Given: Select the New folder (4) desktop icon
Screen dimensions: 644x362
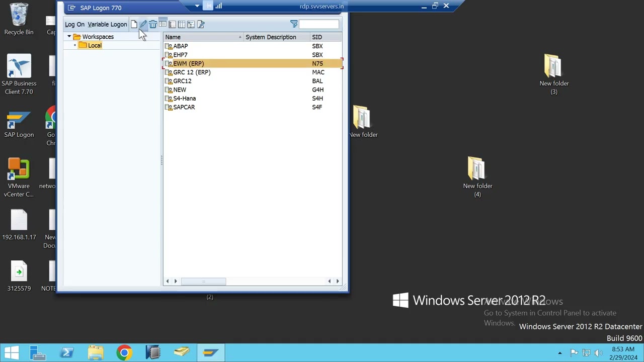Looking at the screenshot, I should coord(477,176).
